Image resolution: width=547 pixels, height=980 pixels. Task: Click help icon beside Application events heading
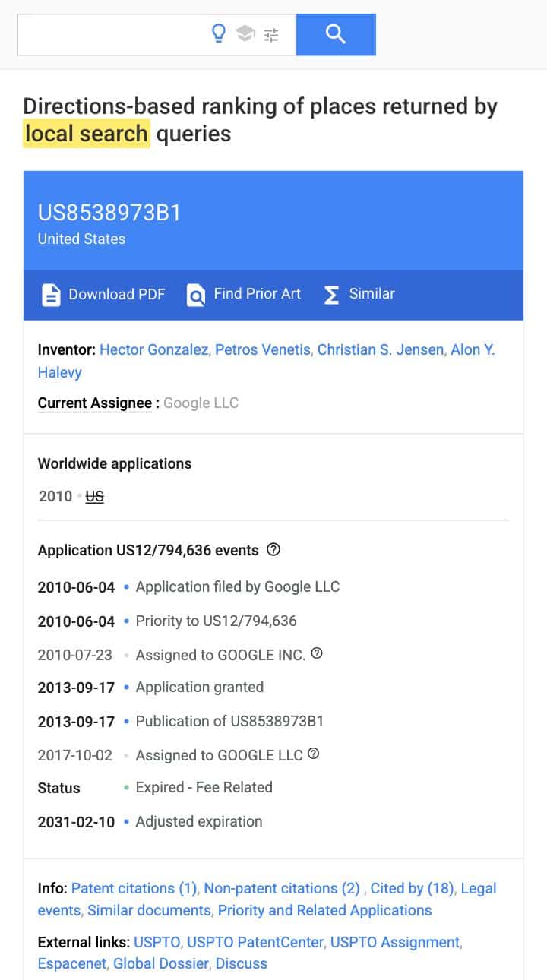[273, 549]
